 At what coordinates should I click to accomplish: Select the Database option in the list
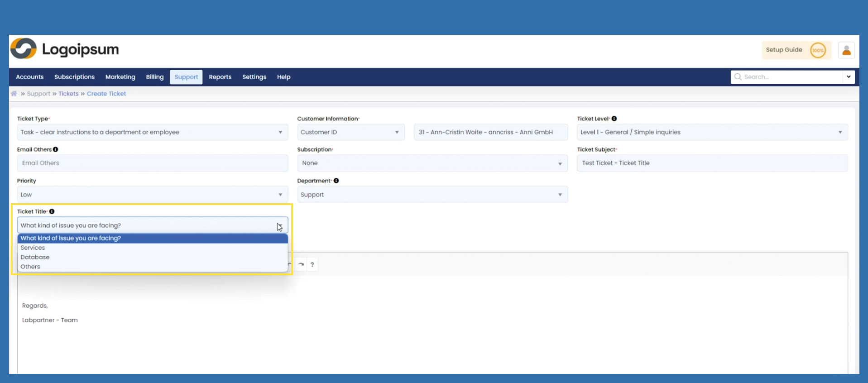coord(35,257)
